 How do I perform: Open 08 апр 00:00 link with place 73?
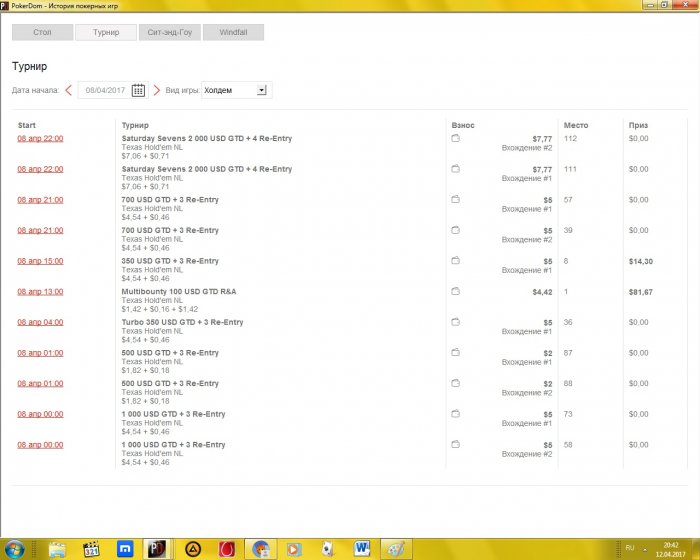pyautogui.click(x=40, y=414)
